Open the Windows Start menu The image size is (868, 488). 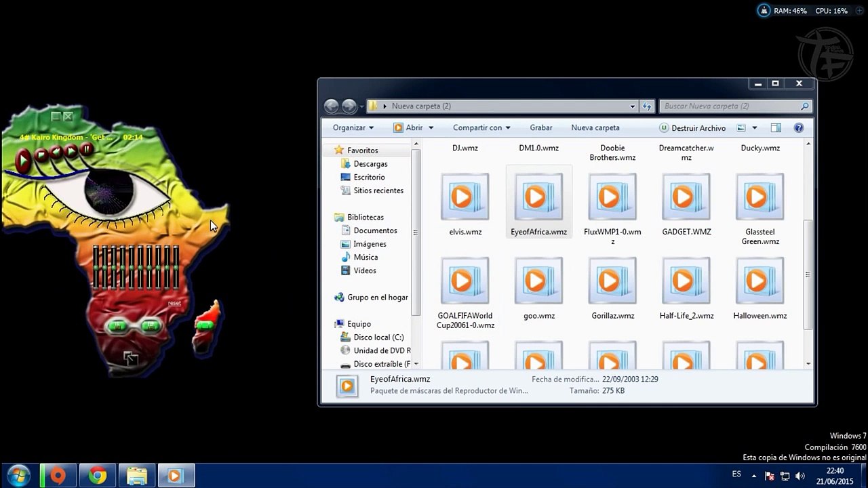point(19,476)
